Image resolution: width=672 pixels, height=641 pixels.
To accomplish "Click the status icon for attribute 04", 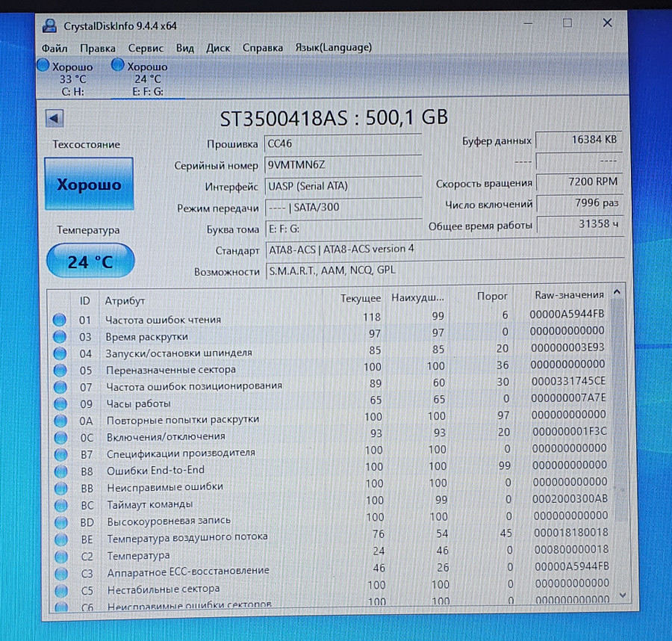I will (x=60, y=353).
